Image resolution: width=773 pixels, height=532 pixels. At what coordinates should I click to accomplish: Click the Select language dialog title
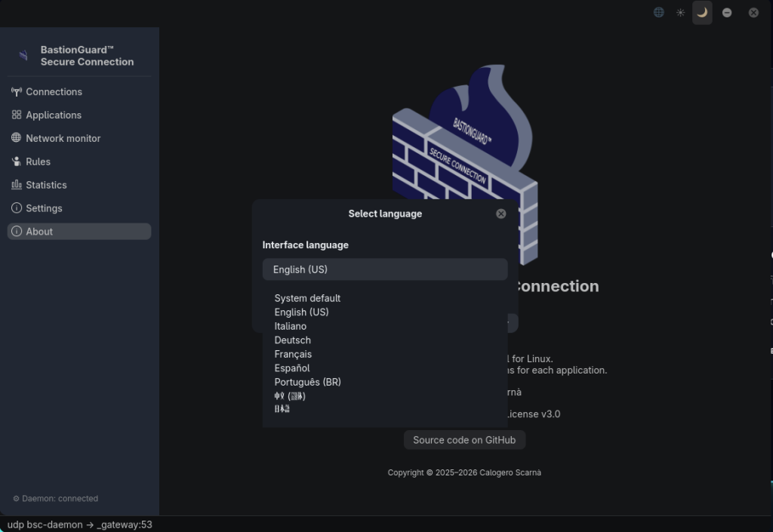click(385, 214)
